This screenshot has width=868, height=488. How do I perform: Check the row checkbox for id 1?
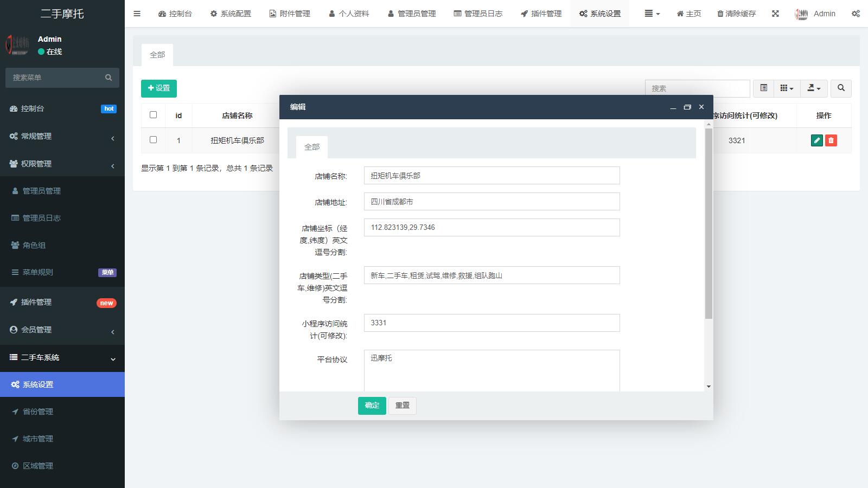tap(154, 140)
